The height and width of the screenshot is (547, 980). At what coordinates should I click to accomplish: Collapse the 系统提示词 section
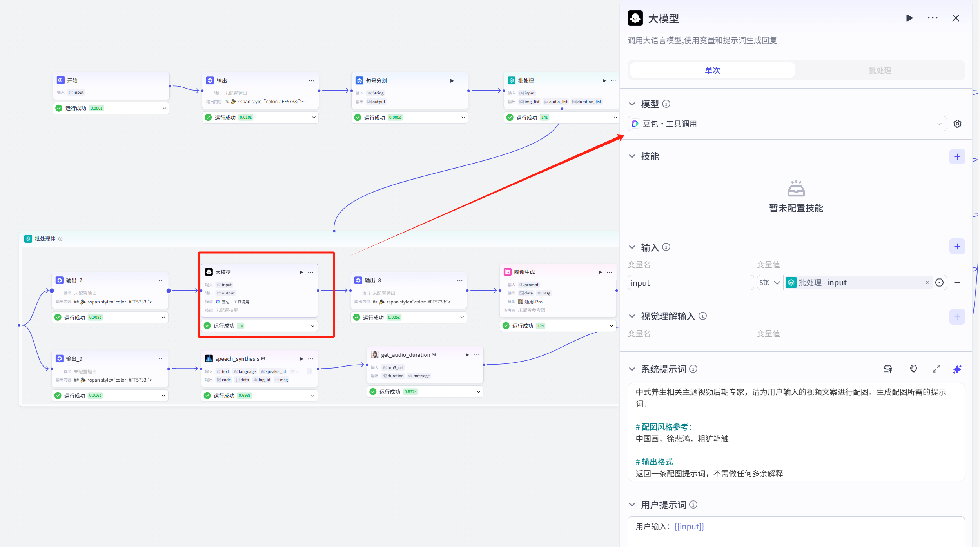click(632, 369)
